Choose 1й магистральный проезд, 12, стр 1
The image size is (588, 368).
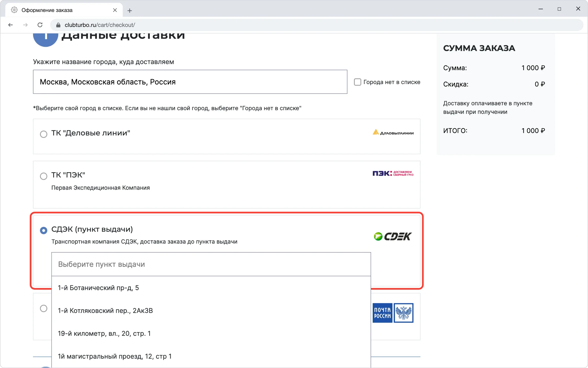point(211,356)
